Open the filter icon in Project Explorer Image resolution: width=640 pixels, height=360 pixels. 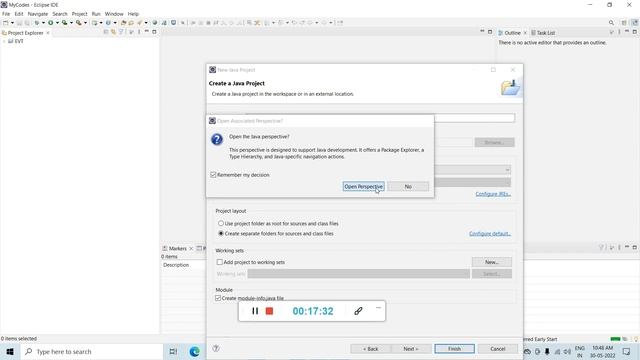tap(121, 32)
